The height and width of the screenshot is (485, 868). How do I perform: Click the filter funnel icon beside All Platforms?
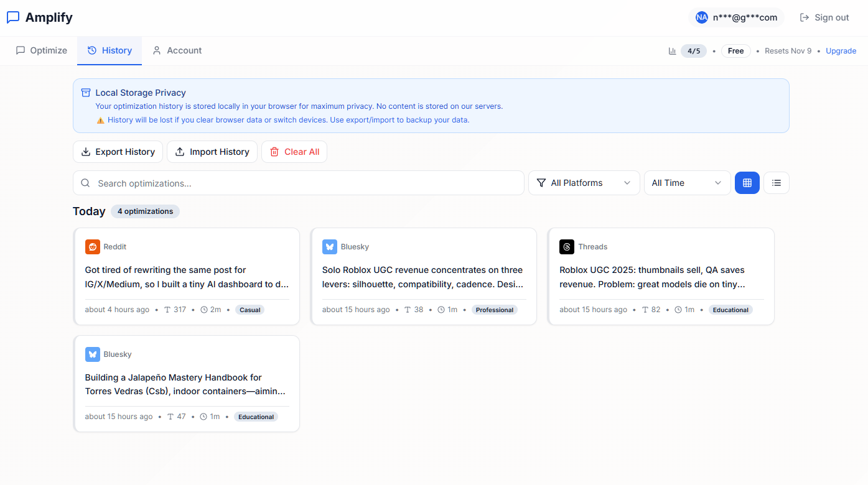click(541, 182)
